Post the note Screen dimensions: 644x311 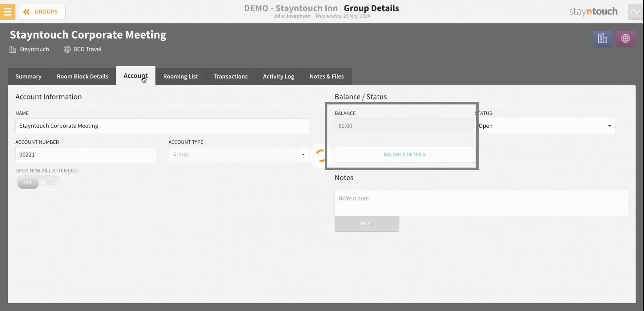tap(367, 224)
